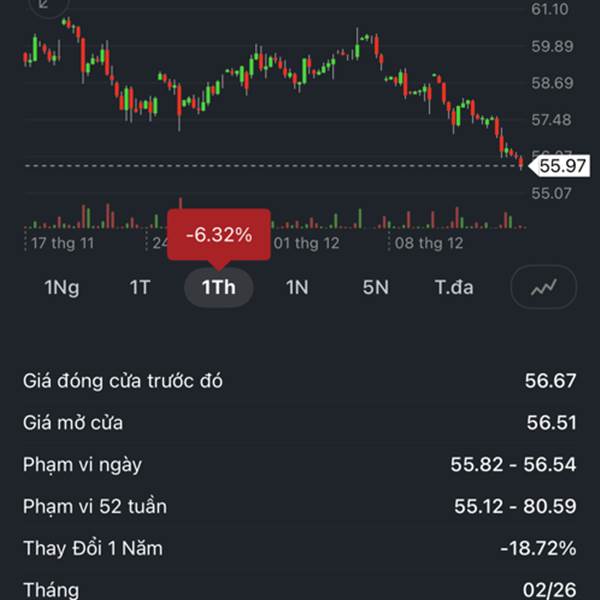The height and width of the screenshot is (600, 600).
Task: Select the 1Th one-month range
Action: point(218,288)
